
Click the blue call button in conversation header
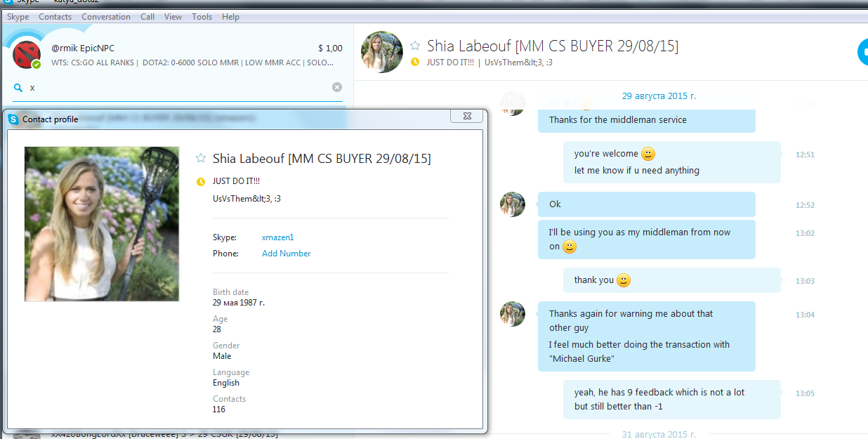click(863, 52)
